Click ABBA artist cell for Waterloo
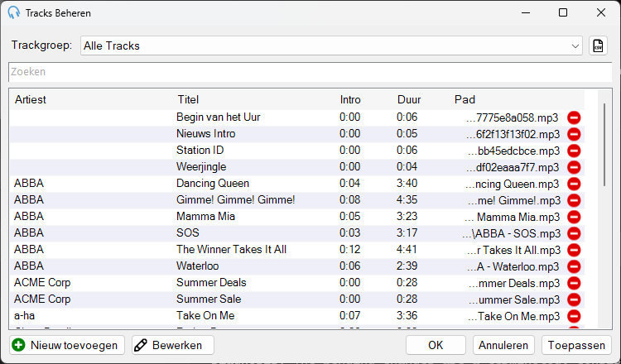Screen dimensions: 621x364 (28, 266)
